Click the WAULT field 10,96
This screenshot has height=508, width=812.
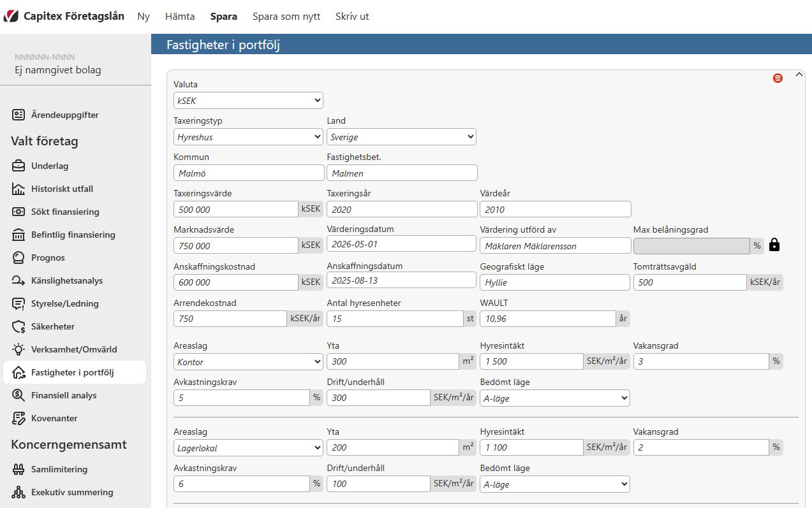tap(548, 319)
